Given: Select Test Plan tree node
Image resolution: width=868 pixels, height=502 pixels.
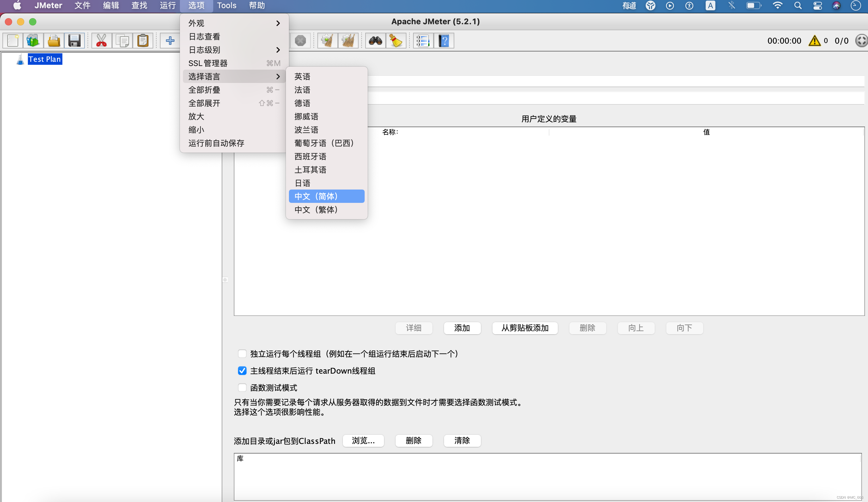Looking at the screenshot, I should point(45,59).
